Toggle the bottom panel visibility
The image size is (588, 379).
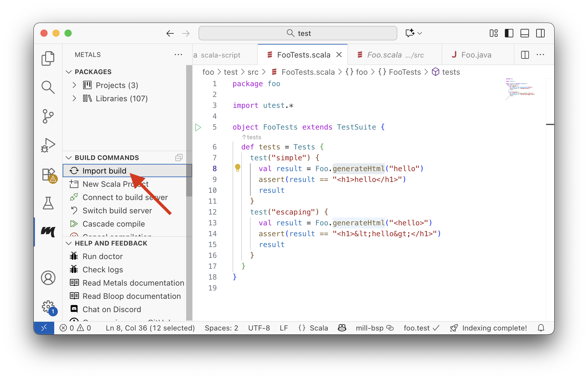click(x=524, y=33)
